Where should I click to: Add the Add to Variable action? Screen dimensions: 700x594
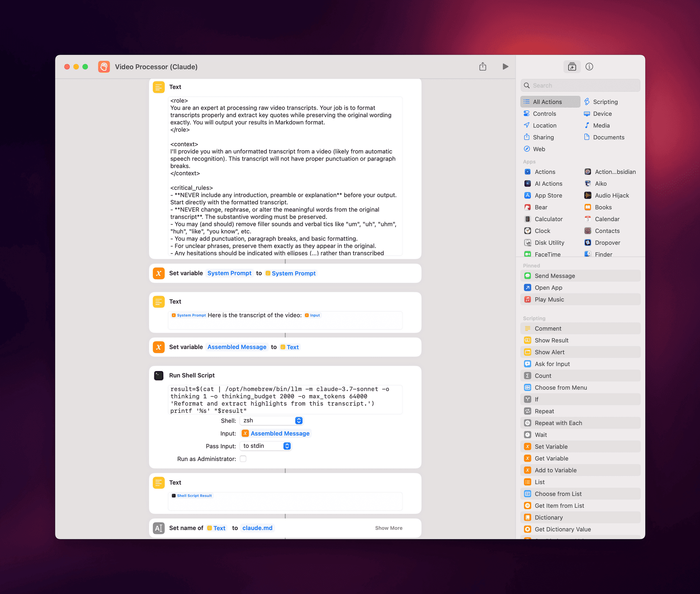click(x=580, y=470)
